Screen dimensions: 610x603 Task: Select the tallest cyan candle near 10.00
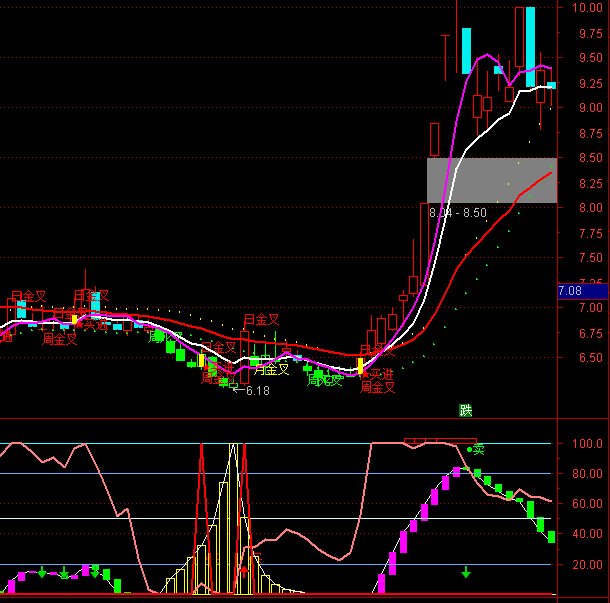coord(530,37)
